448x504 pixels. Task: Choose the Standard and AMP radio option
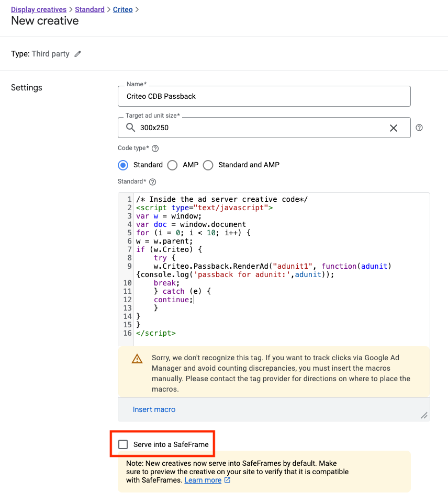tap(208, 165)
